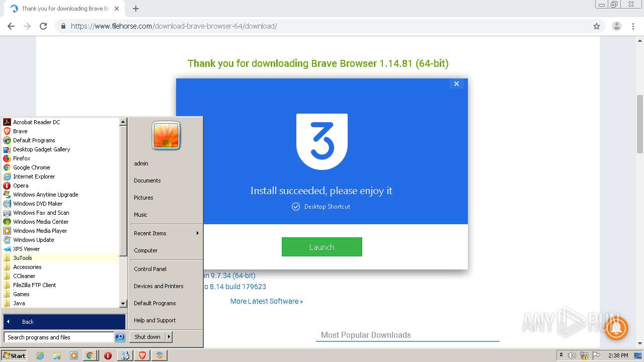This screenshot has height=362, width=644.
Task: Open the Chrome three-dot menu
Action: (633, 26)
